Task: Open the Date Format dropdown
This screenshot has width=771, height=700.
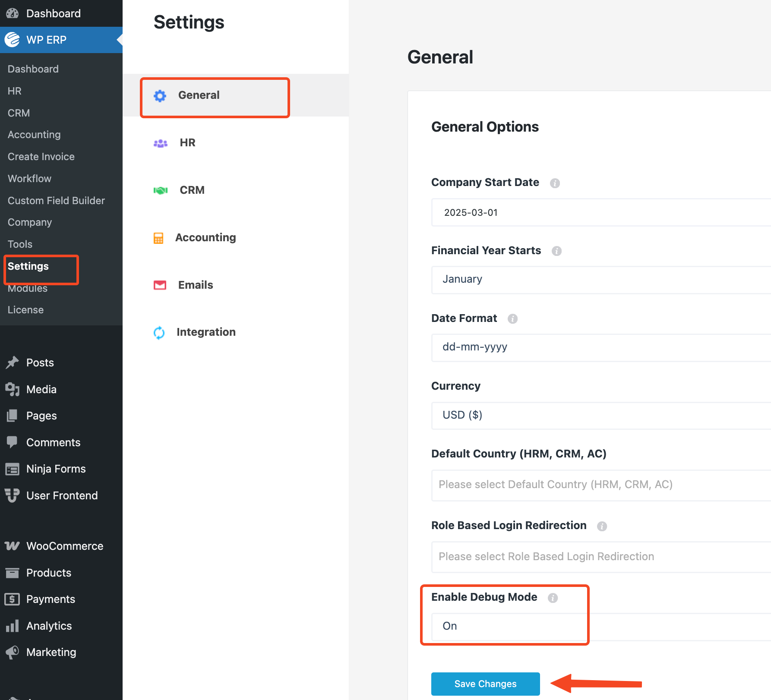Action: tap(600, 347)
